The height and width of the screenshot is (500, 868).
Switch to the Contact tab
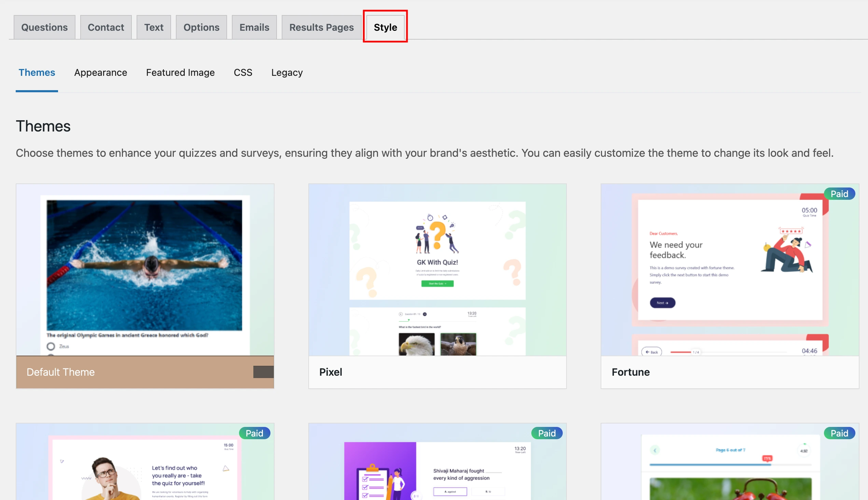pos(106,27)
